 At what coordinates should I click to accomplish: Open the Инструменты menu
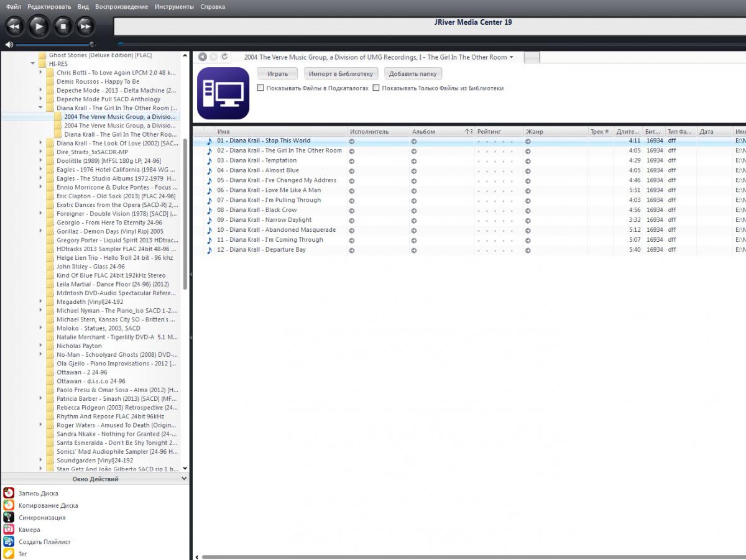point(175,6)
